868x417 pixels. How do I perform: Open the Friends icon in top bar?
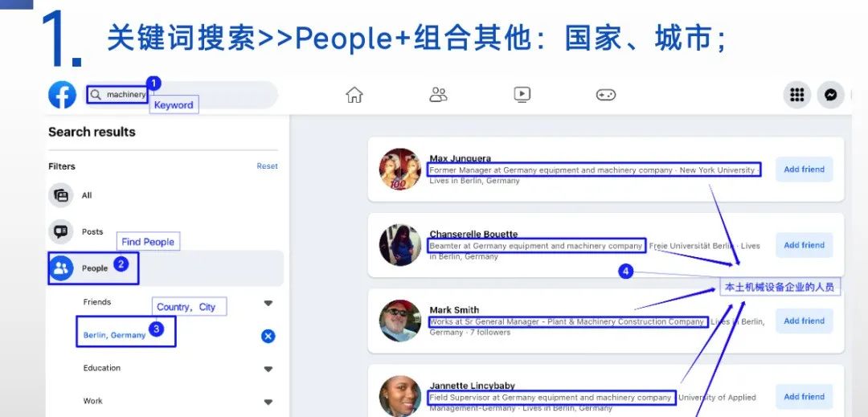pyautogui.click(x=439, y=95)
